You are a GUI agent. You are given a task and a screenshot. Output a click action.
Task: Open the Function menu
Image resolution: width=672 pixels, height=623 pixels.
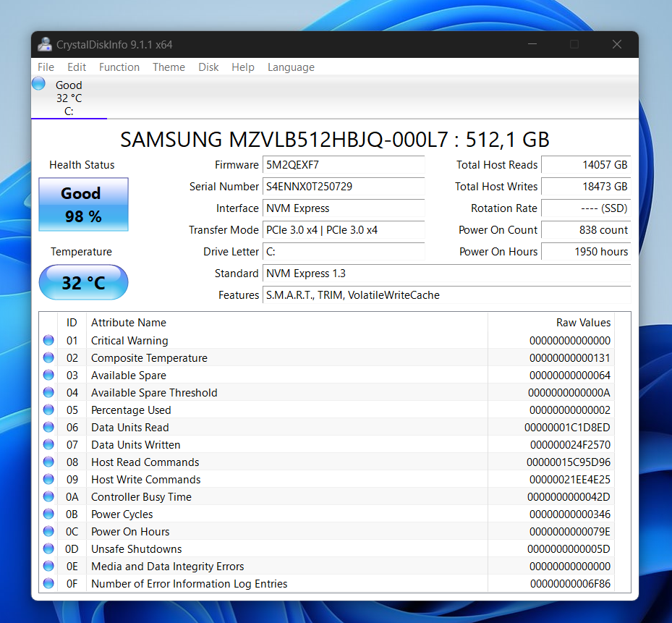(119, 67)
